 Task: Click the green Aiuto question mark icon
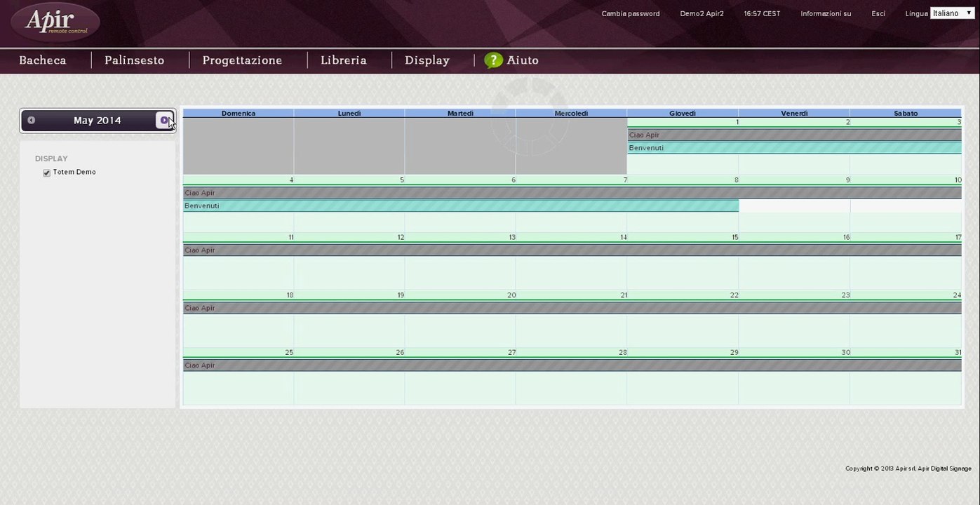click(x=493, y=60)
